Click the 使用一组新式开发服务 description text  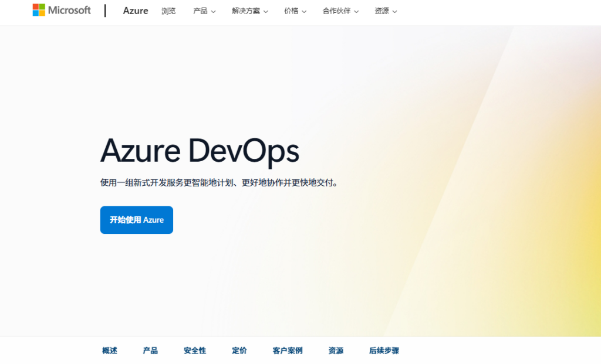(220, 182)
